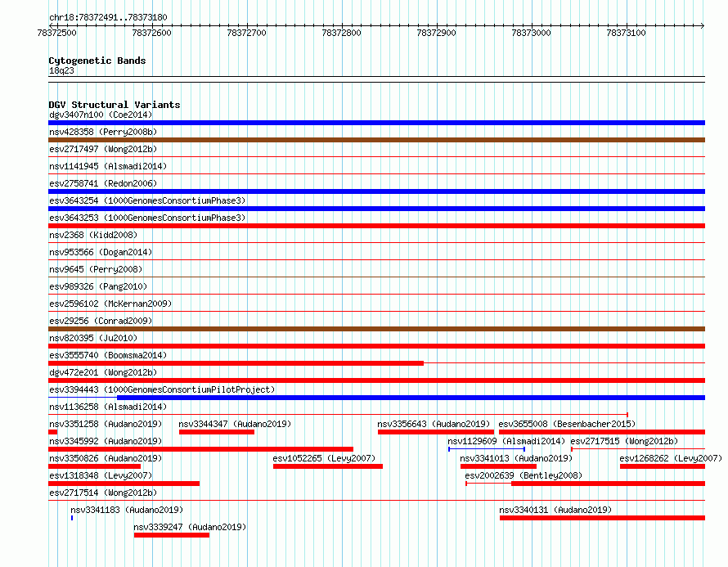Screen dimensions: 728x567
Task: Click ruler position 78373000
Action: pos(531,33)
